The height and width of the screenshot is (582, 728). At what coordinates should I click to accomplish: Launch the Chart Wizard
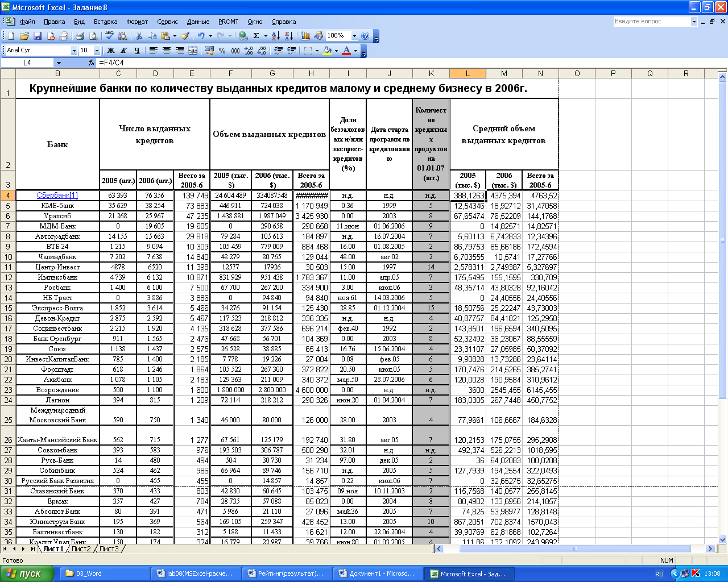305,36
